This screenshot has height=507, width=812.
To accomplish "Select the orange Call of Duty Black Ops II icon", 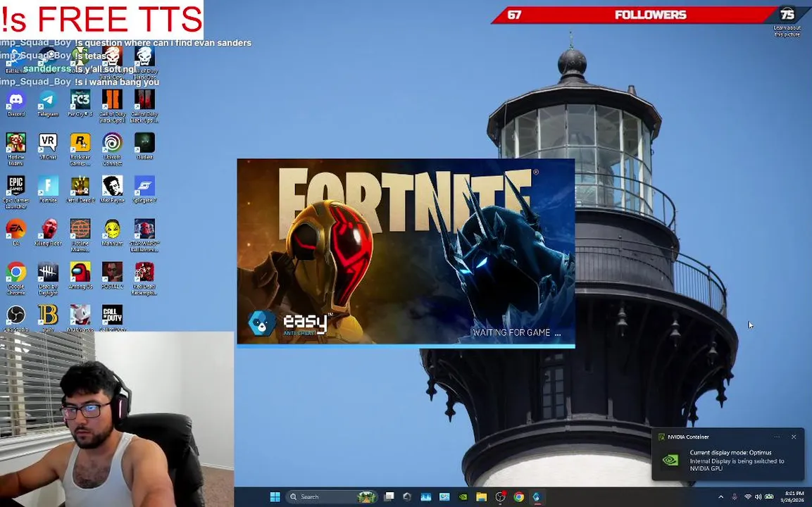I will (113, 106).
